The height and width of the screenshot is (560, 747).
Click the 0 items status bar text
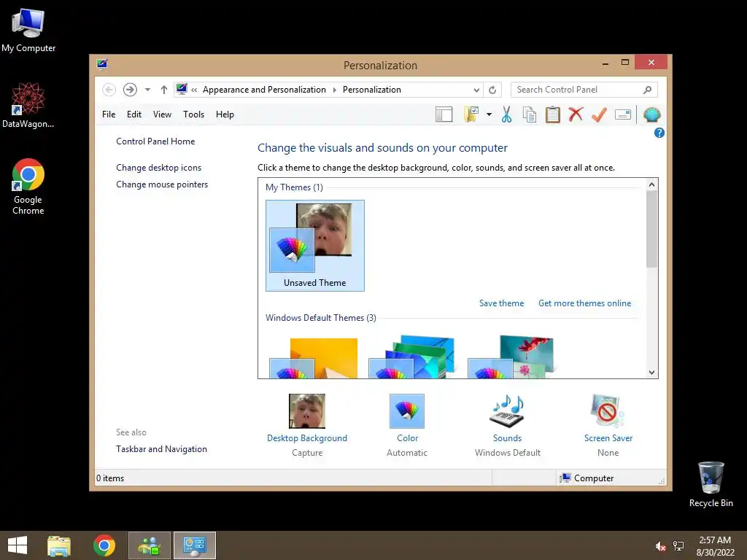[110, 478]
